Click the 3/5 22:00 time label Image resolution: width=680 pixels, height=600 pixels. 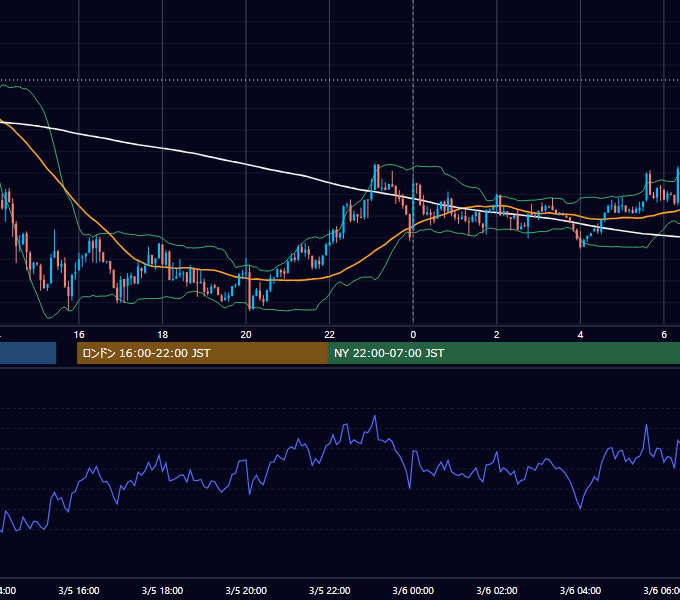pos(330,591)
